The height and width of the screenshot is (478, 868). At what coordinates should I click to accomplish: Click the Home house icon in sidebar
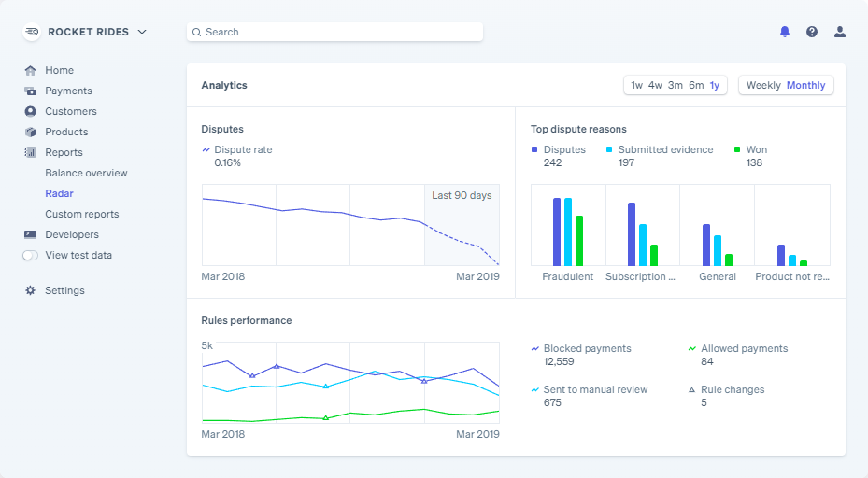click(x=31, y=70)
